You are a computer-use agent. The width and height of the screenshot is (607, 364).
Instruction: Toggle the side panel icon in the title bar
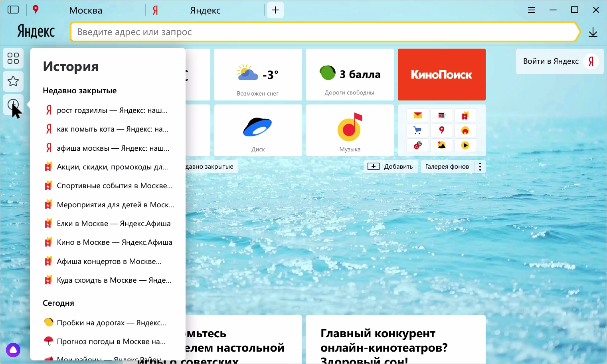coord(13,10)
